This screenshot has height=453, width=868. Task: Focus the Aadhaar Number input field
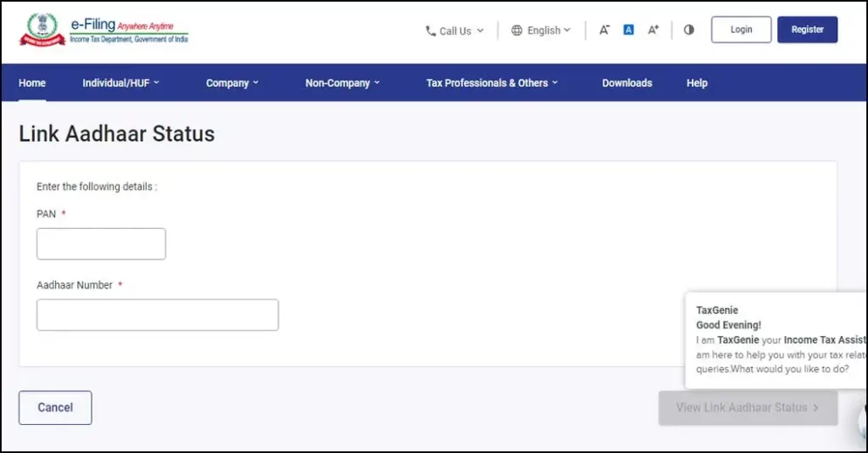pyautogui.click(x=158, y=315)
